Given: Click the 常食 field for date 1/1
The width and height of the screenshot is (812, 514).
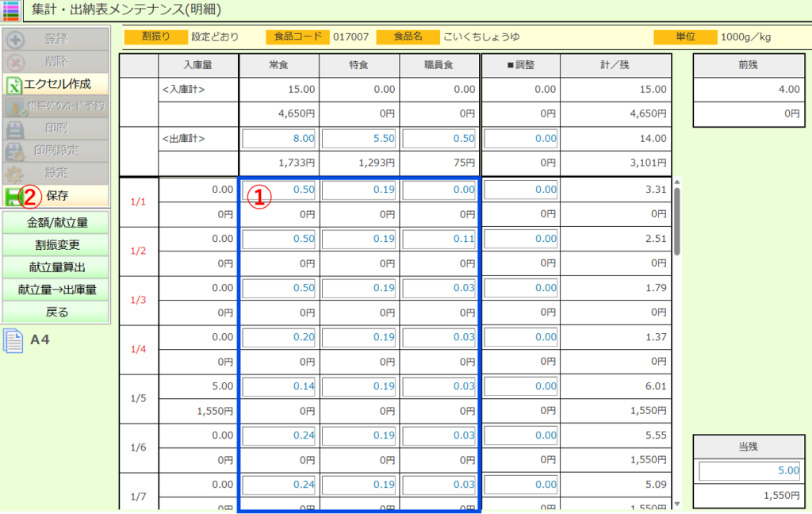Looking at the screenshot, I should pos(279,190).
